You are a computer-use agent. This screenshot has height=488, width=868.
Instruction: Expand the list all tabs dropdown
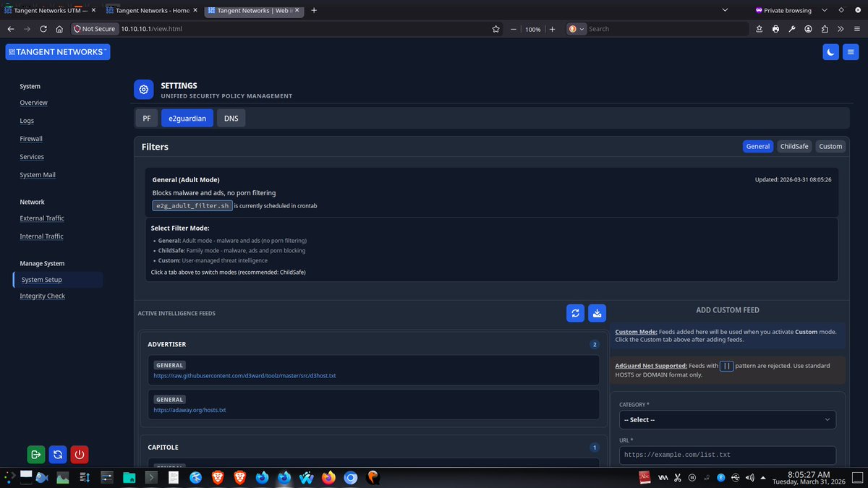tap(726, 10)
